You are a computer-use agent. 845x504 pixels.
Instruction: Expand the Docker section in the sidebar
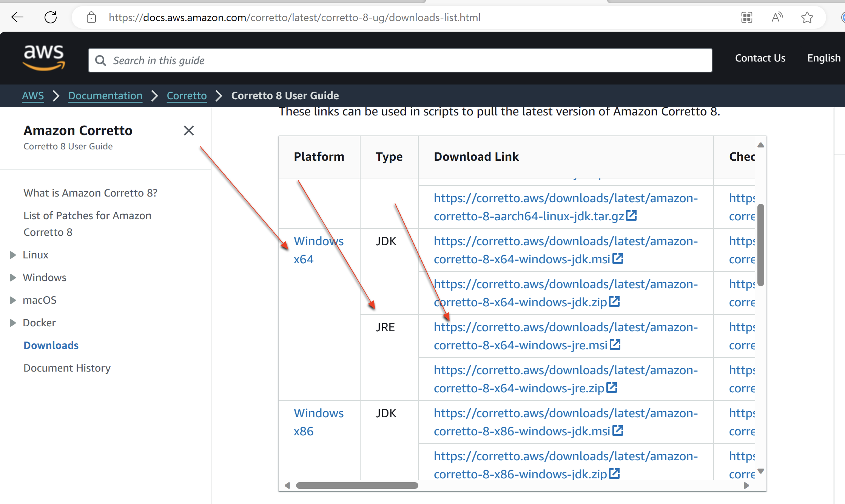pyautogui.click(x=13, y=323)
